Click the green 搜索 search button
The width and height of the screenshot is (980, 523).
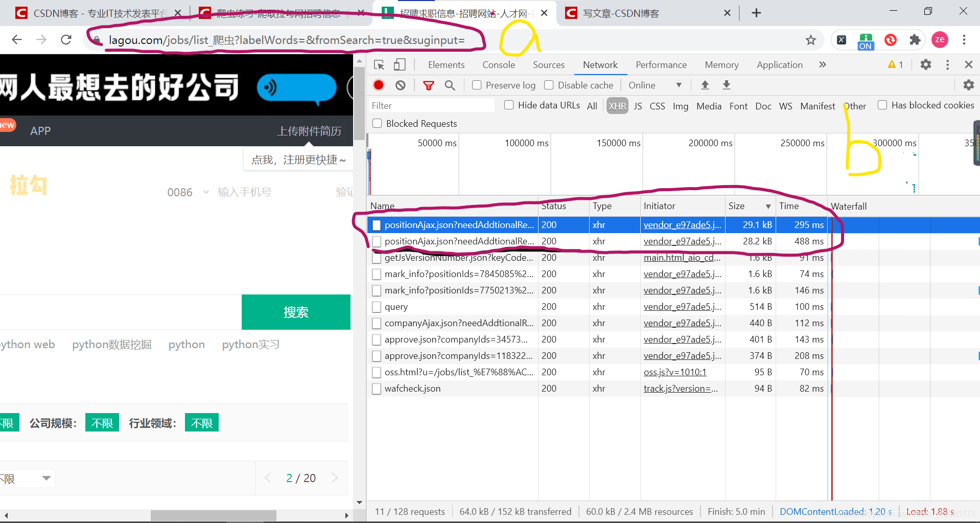(296, 312)
